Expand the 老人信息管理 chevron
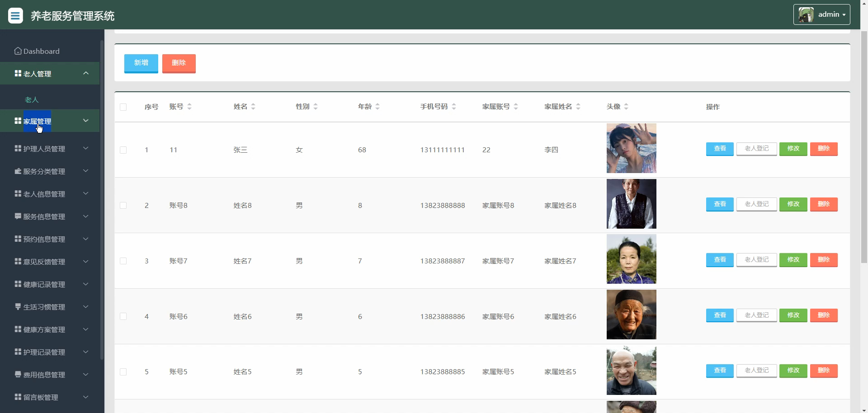This screenshot has height=413, width=868. pyautogui.click(x=86, y=193)
